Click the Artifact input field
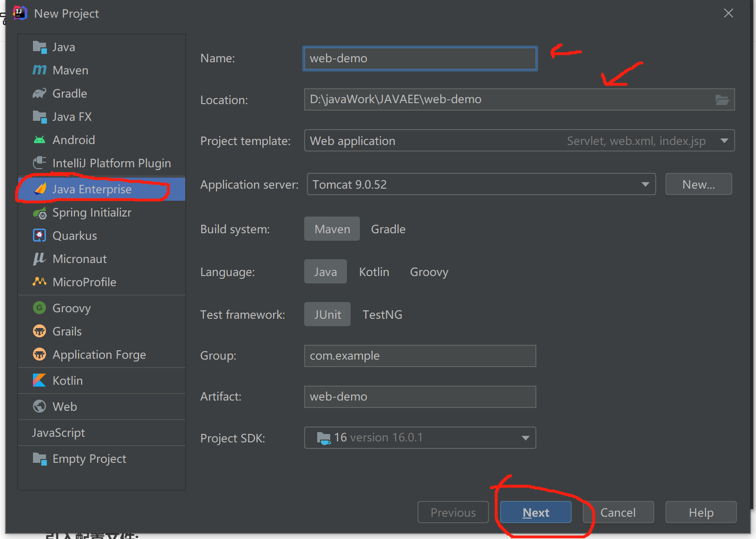 (420, 397)
